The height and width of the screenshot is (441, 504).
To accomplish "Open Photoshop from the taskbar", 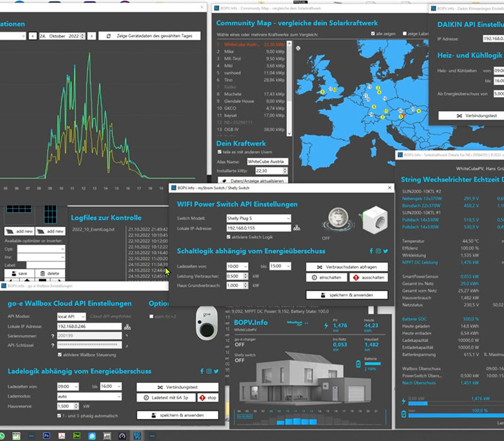I will [46, 436].
